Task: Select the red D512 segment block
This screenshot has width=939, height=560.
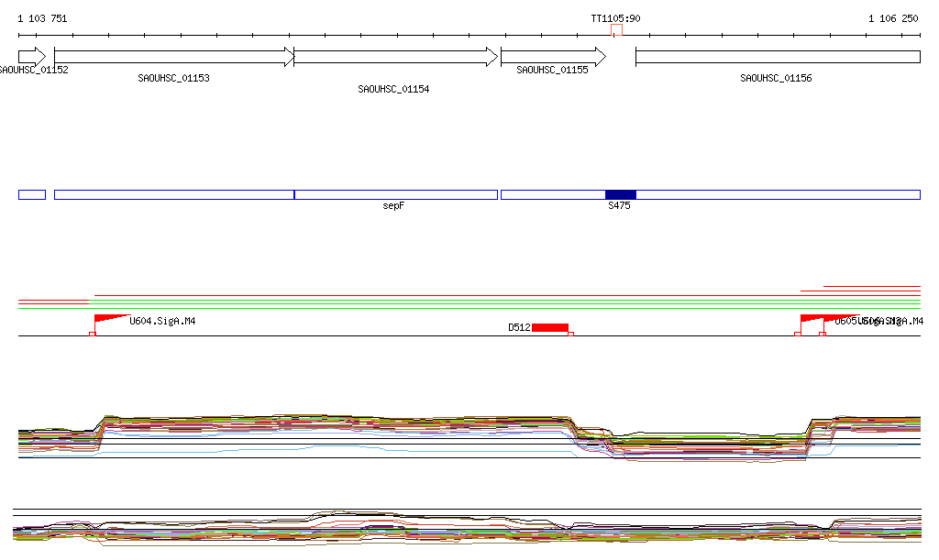Action: point(549,327)
